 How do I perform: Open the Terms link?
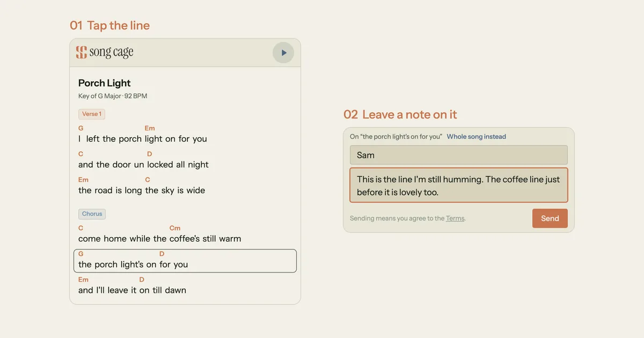(x=455, y=218)
